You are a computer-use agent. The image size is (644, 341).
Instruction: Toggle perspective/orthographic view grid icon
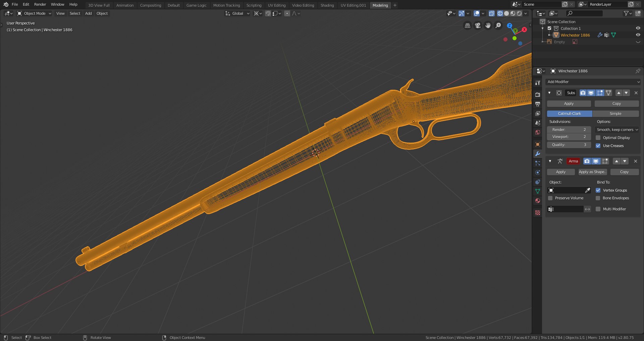(x=467, y=25)
